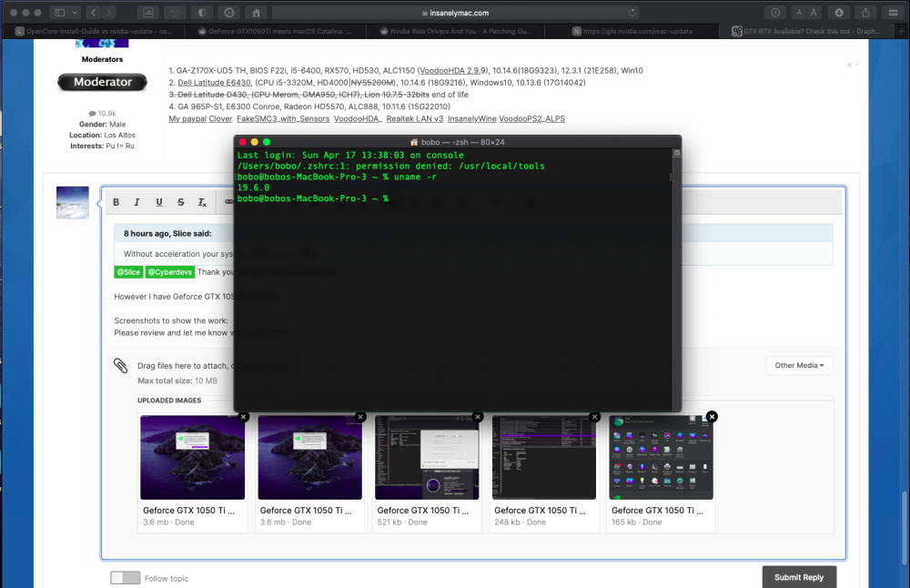The width and height of the screenshot is (910, 588).
Task: Click the '8 hours ago, Slice said:' quote header
Action: [167, 233]
